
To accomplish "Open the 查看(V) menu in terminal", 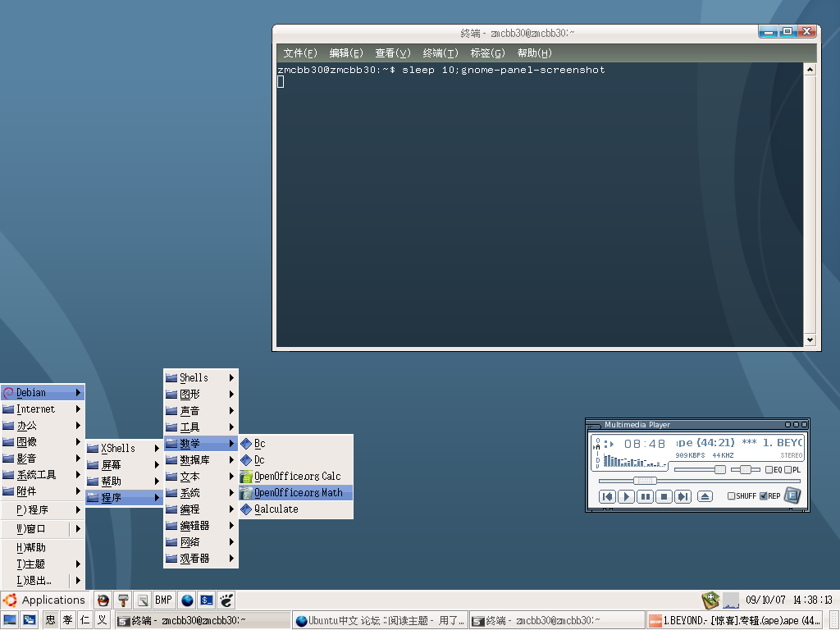I will pos(393,53).
